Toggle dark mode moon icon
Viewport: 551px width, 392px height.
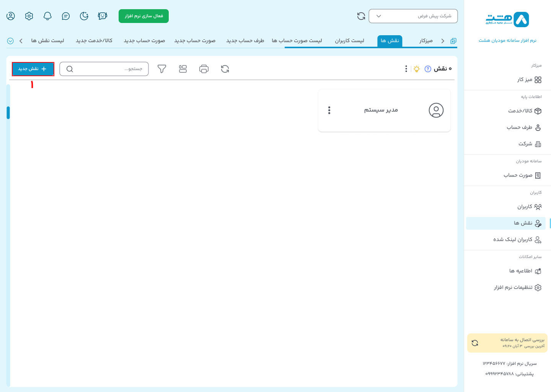pos(84,16)
